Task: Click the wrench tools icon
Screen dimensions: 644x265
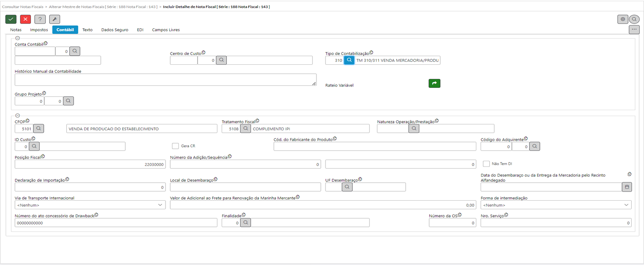Action: tap(54, 19)
